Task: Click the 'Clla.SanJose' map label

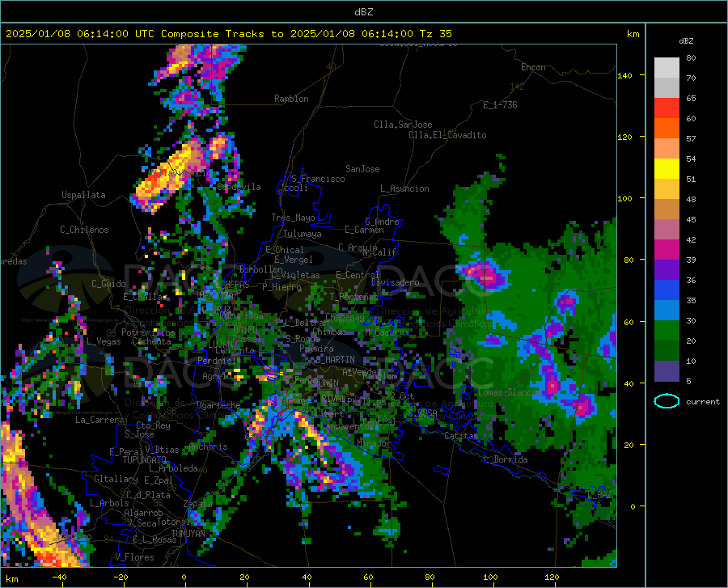Action: [x=403, y=125]
